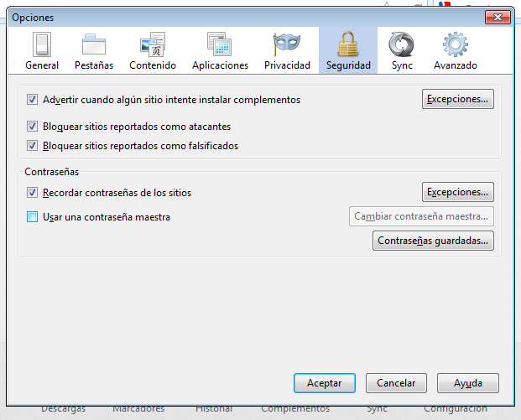Screen dimensions: 521x420
Task: Toggle Advertir cuando algún sitio intente instalar complementos
Action: (32, 100)
